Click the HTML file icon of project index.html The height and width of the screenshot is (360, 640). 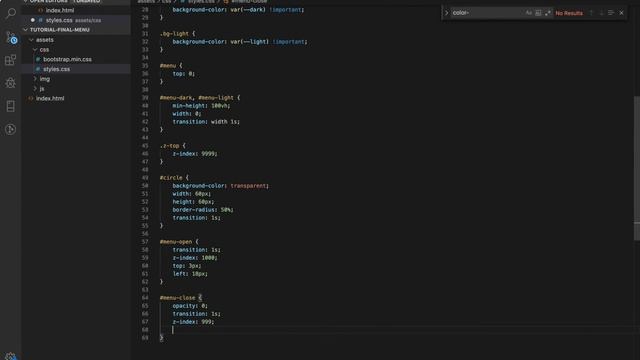[x=31, y=98]
